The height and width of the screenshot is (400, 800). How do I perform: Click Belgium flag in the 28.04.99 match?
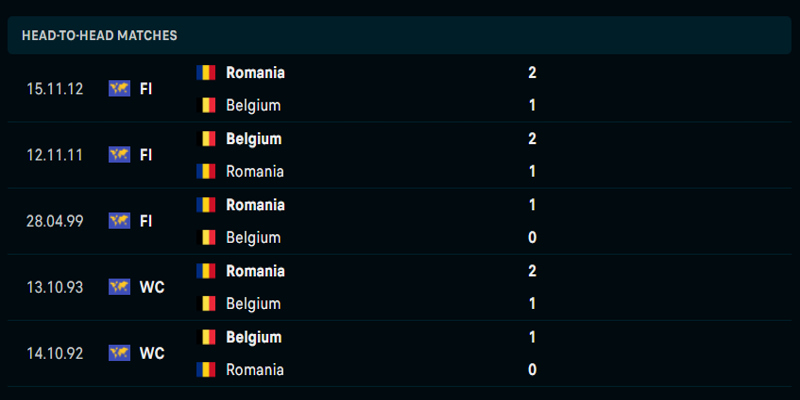point(206,237)
